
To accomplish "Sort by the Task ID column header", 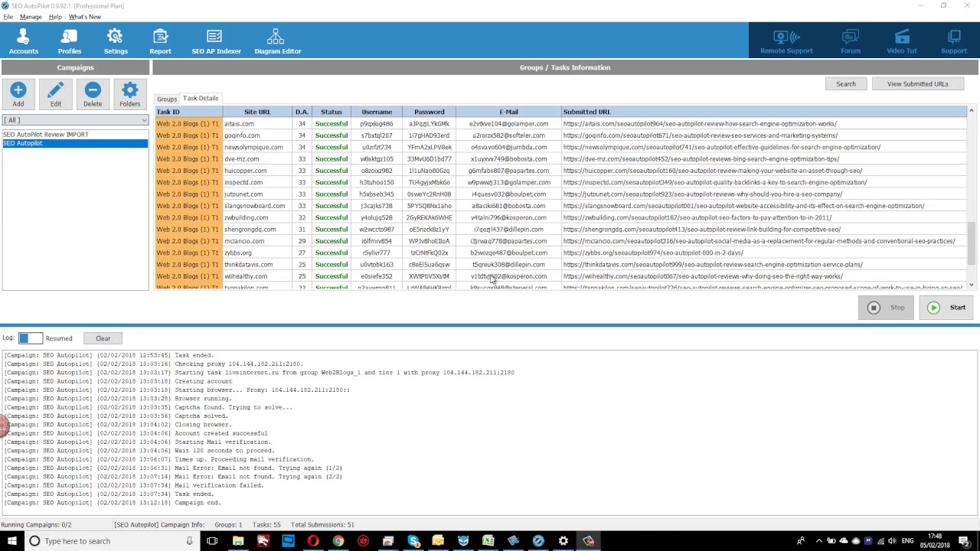I will tap(188, 112).
